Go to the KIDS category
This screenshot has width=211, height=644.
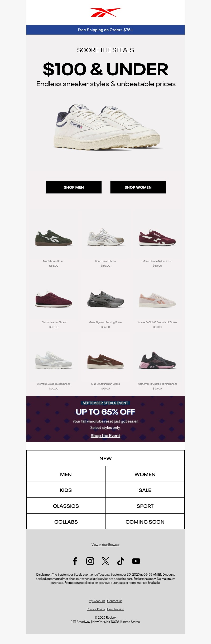[66, 490]
